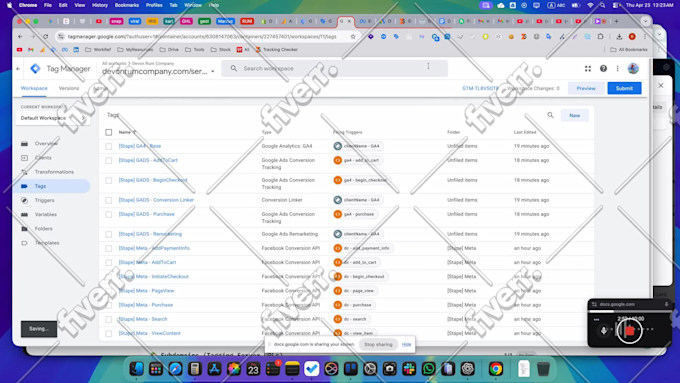The width and height of the screenshot is (680, 383).
Task: Open the Bookmarks menu in menu bar
Action: click(127, 5)
